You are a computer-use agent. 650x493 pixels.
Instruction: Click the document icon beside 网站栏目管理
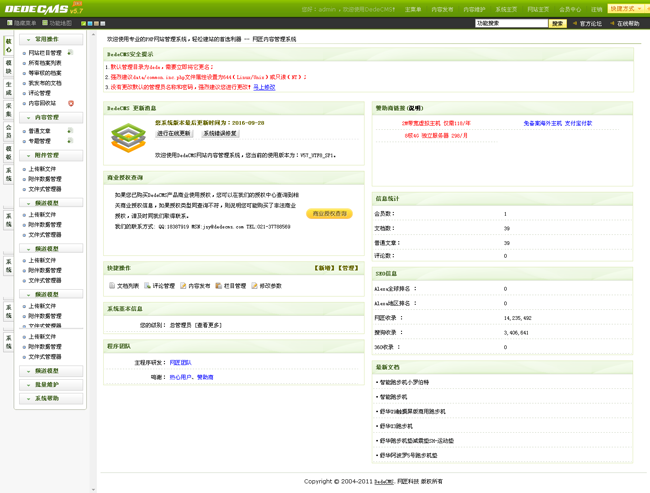[70, 53]
